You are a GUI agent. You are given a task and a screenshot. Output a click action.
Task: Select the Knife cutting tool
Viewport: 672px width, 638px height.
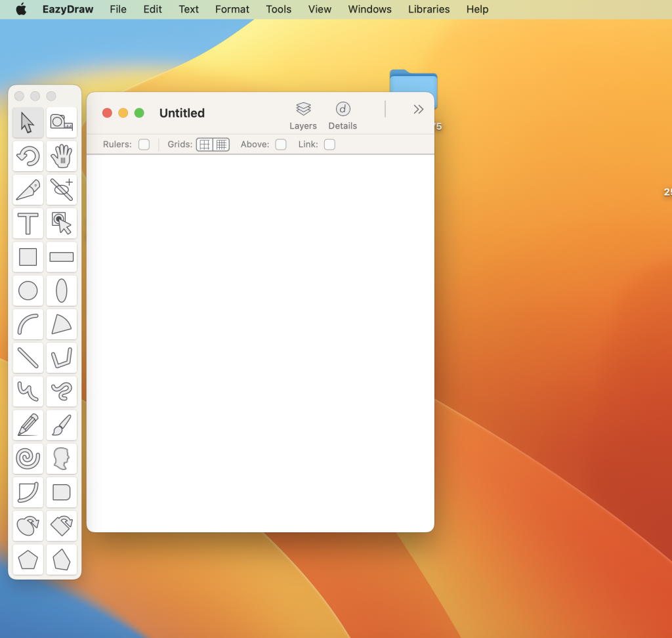tap(28, 190)
